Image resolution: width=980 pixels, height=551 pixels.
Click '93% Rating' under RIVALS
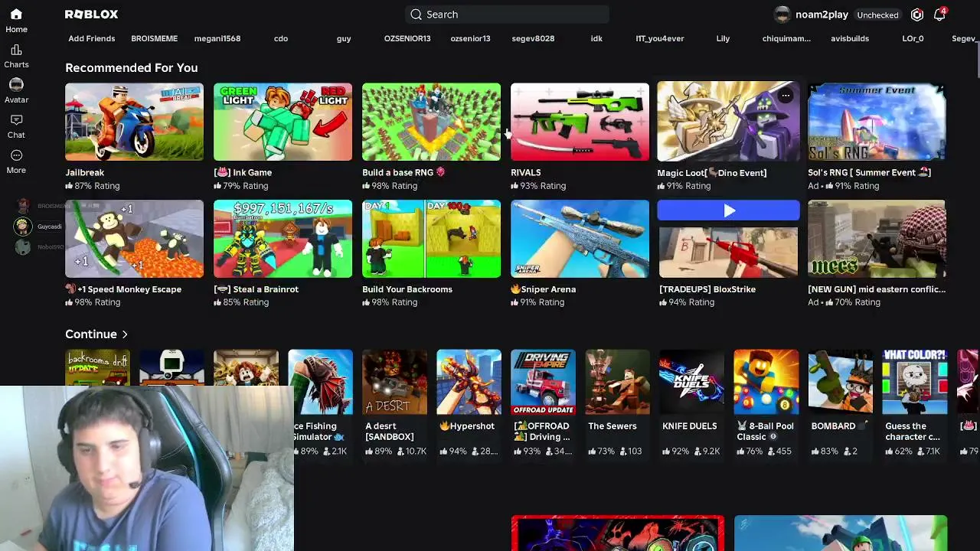tap(538, 186)
